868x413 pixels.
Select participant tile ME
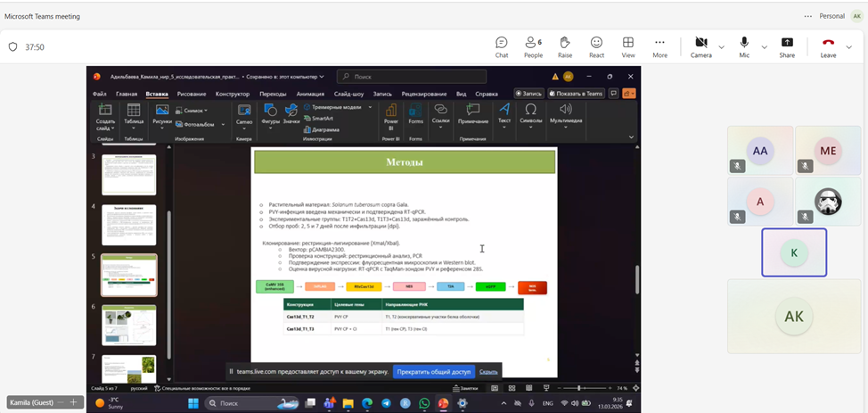828,151
